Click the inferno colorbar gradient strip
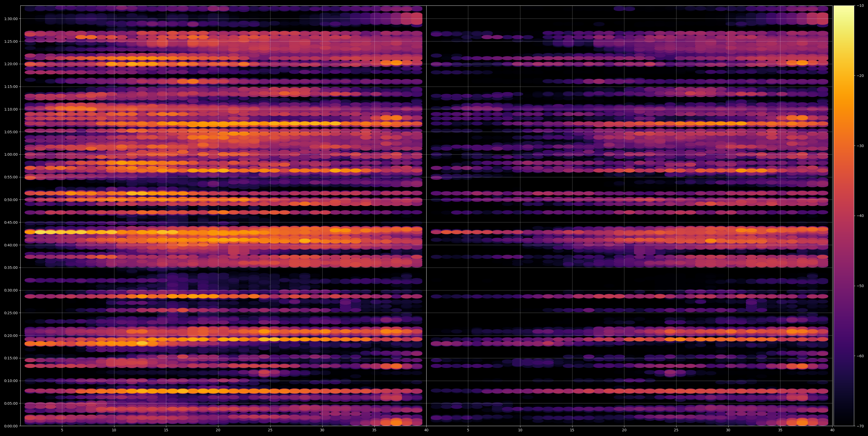 click(x=844, y=216)
